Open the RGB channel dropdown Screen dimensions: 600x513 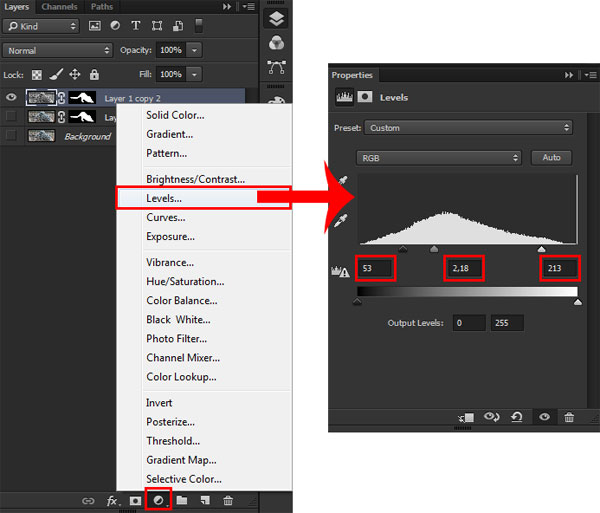[439, 158]
